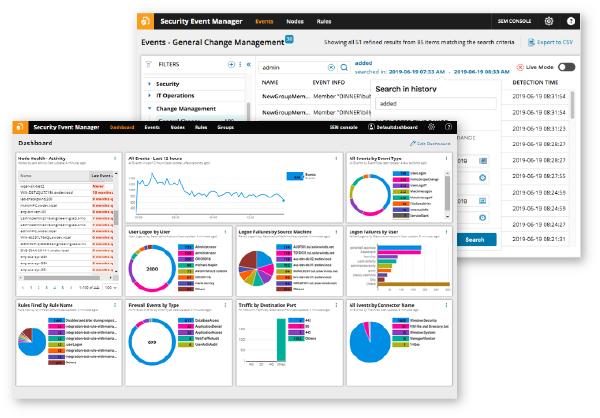600x418 pixels.
Task: Open Logon Failures by User widget menu
Action: pyautogui.click(x=446, y=232)
